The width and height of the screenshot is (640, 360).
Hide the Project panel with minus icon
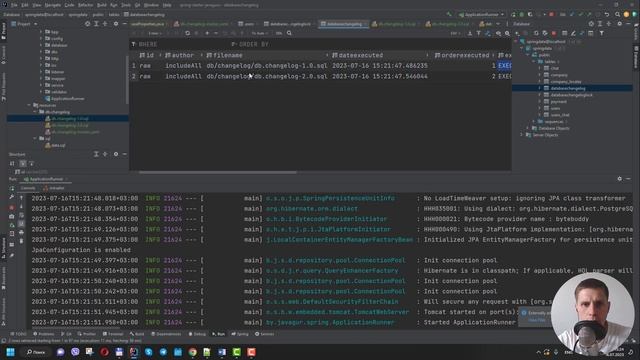coord(124,24)
